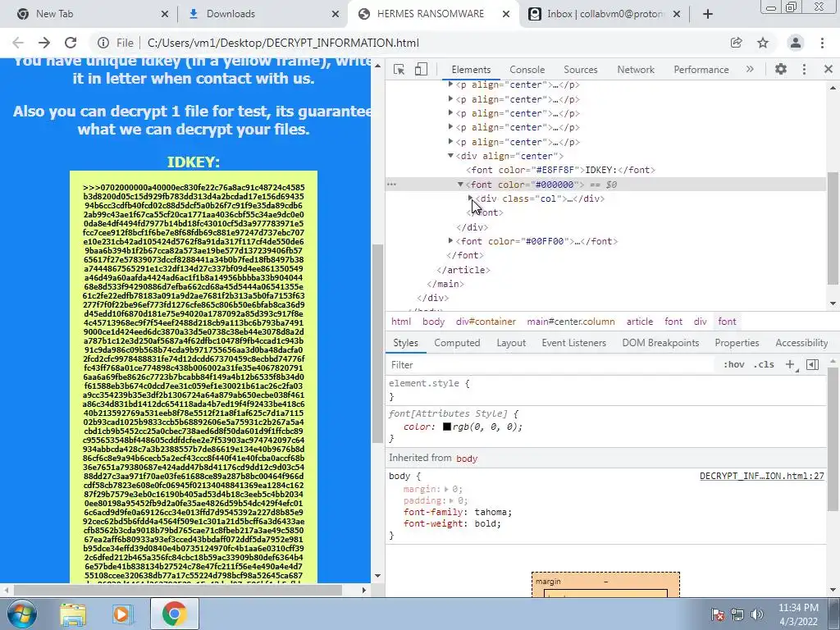The width and height of the screenshot is (840, 630).
Task: Open the Properties tab
Action: click(x=737, y=343)
